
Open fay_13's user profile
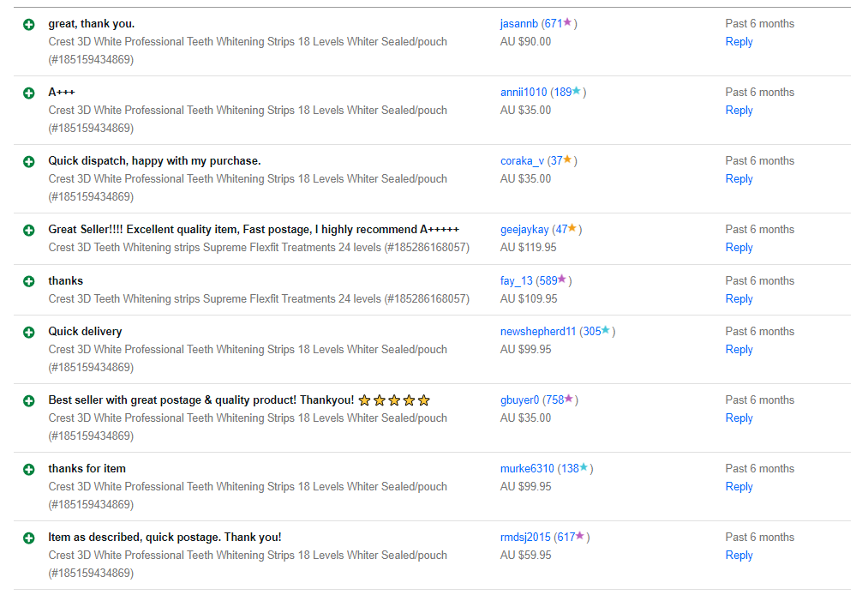coord(516,281)
